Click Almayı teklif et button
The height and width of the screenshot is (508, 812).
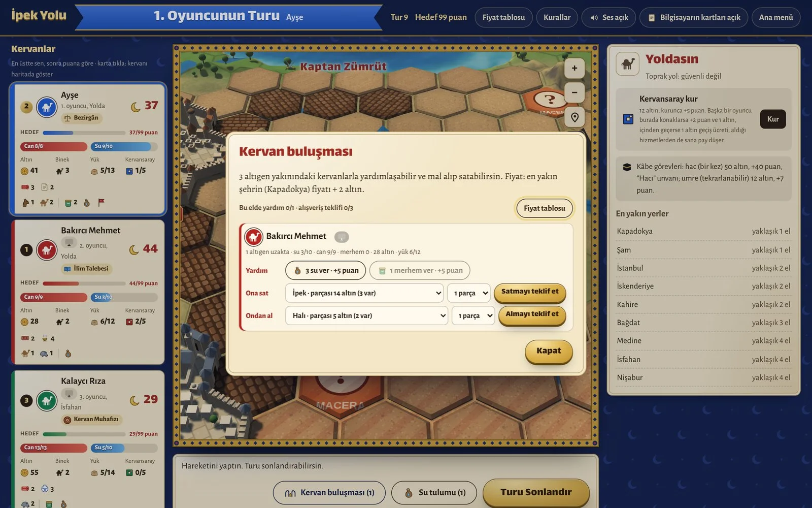coord(532,314)
